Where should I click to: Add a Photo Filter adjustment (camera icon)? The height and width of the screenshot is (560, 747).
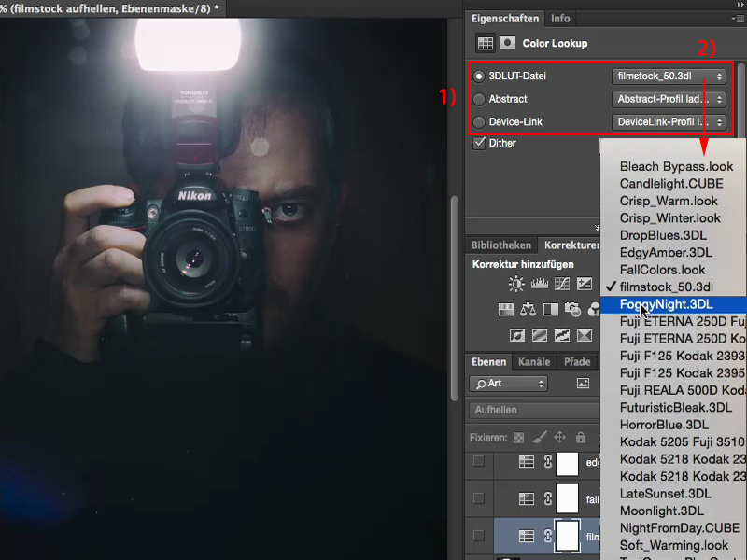click(572, 310)
